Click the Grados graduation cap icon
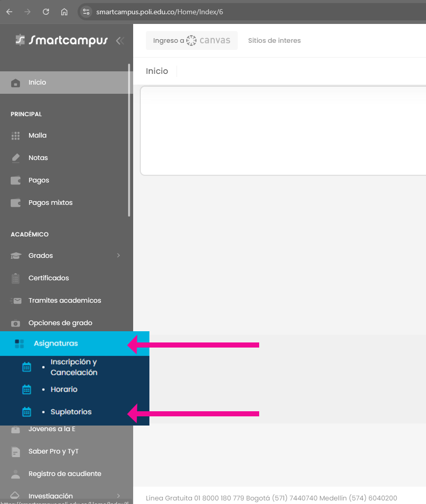 pyautogui.click(x=16, y=256)
